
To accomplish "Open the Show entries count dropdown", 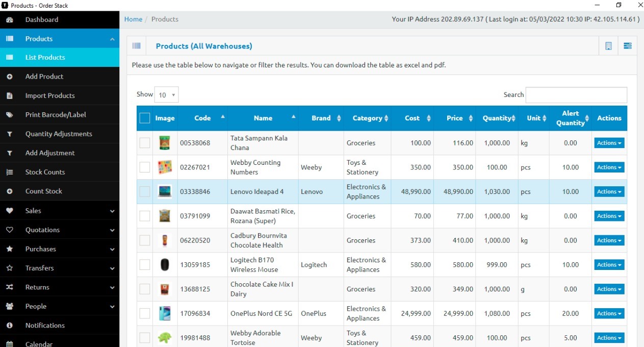I will [x=166, y=95].
